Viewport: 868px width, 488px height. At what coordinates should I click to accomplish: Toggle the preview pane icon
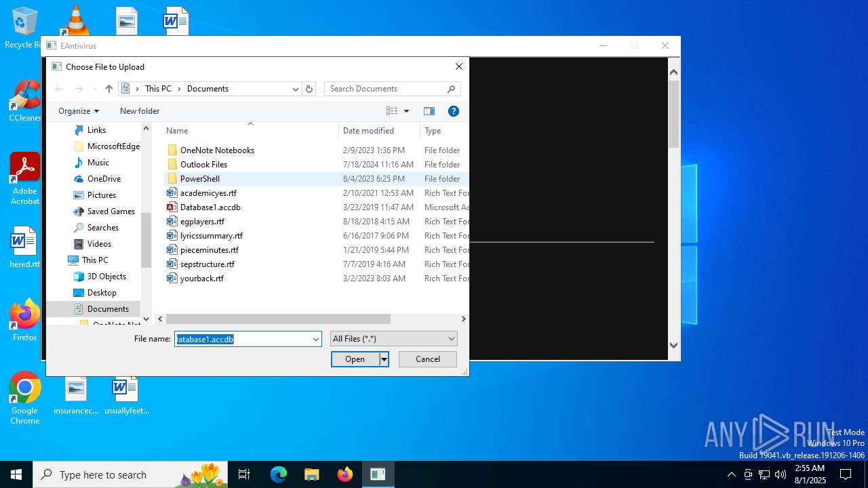point(429,111)
